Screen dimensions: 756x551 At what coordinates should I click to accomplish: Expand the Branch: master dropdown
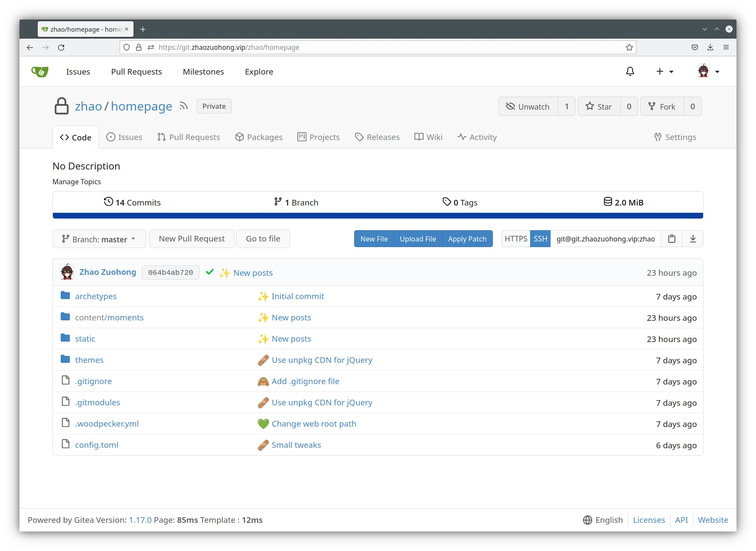click(99, 239)
